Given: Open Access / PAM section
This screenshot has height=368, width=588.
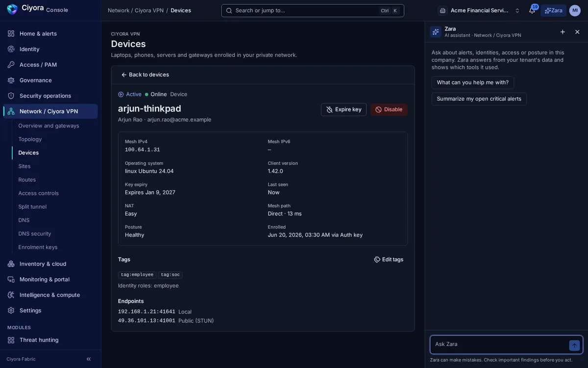Looking at the screenshot, I should pos(50,65).
